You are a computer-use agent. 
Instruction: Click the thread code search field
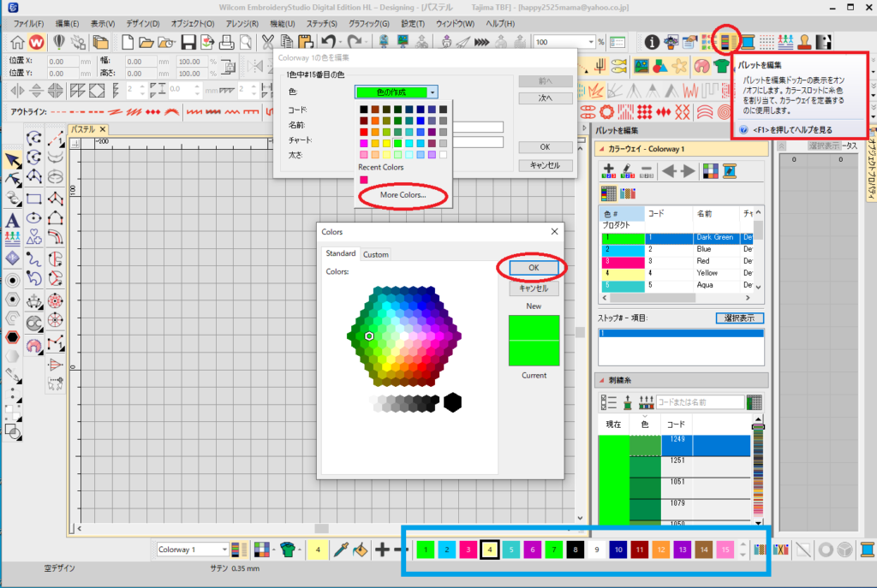[x=701, y=402]
